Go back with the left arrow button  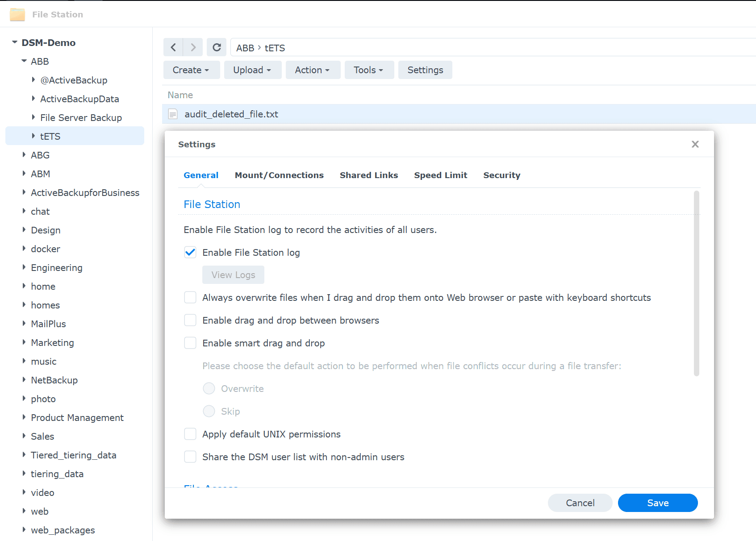tap(173, 47)
